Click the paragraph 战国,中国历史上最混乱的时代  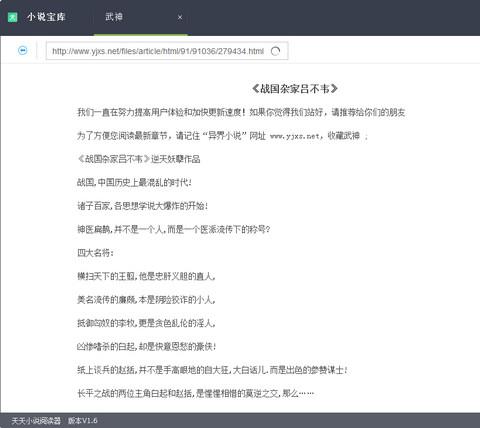click(134, 182)
